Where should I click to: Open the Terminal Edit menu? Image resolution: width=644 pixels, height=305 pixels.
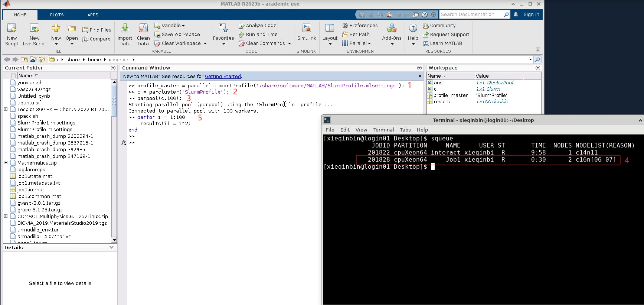click(x=345, y=130)
